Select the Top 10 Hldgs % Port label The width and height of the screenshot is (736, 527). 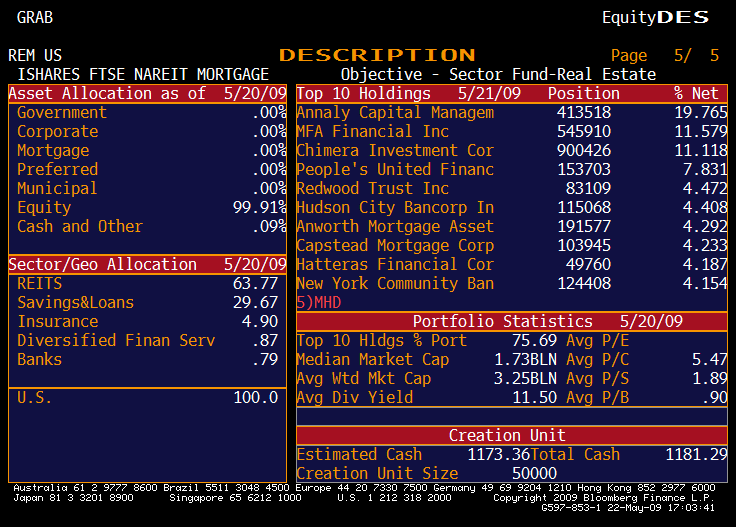382,341
